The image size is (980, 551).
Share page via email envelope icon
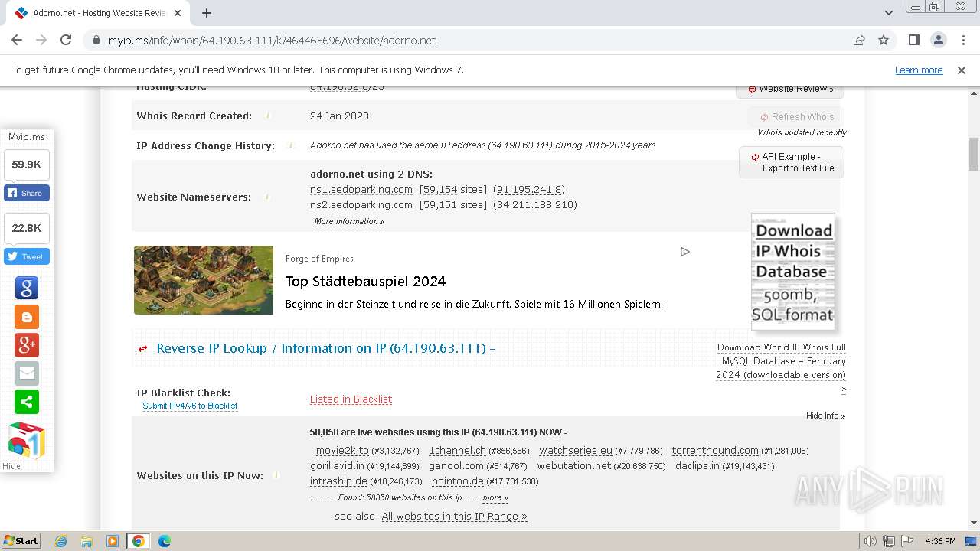(x=27, y=373)
